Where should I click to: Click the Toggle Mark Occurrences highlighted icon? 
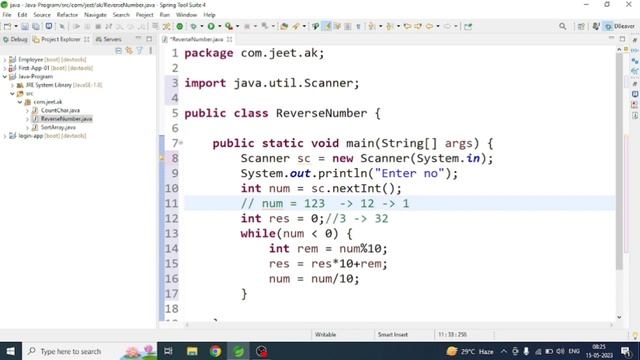point(327,27)
